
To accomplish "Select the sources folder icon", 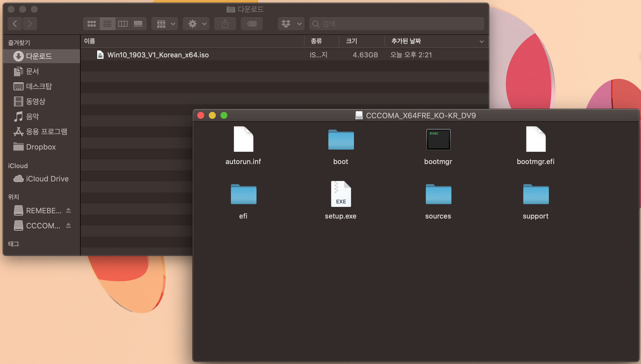I will click(x=438, y=194).
